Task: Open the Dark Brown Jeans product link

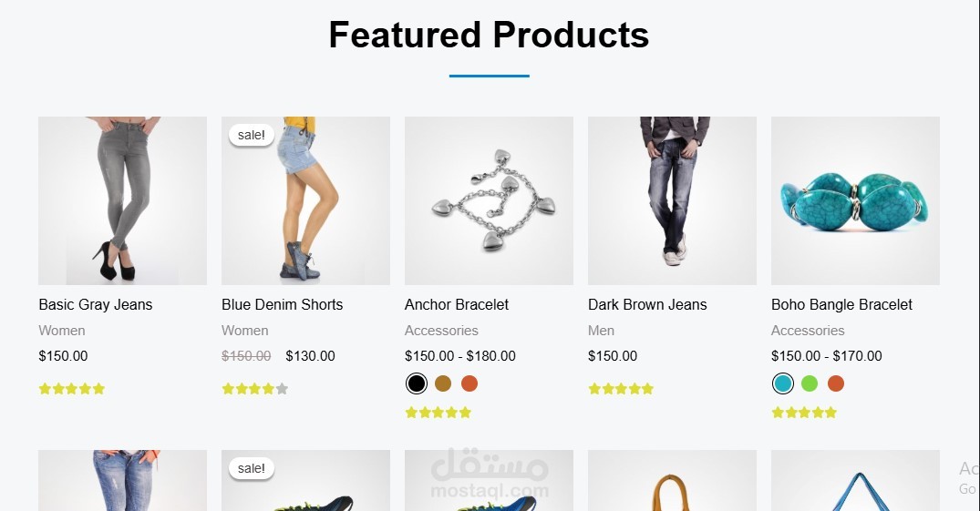Action: tap(647, 305)
